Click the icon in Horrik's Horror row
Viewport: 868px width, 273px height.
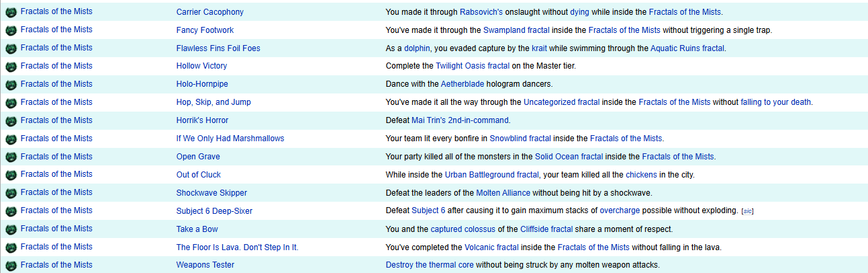[x=10, y=121]
